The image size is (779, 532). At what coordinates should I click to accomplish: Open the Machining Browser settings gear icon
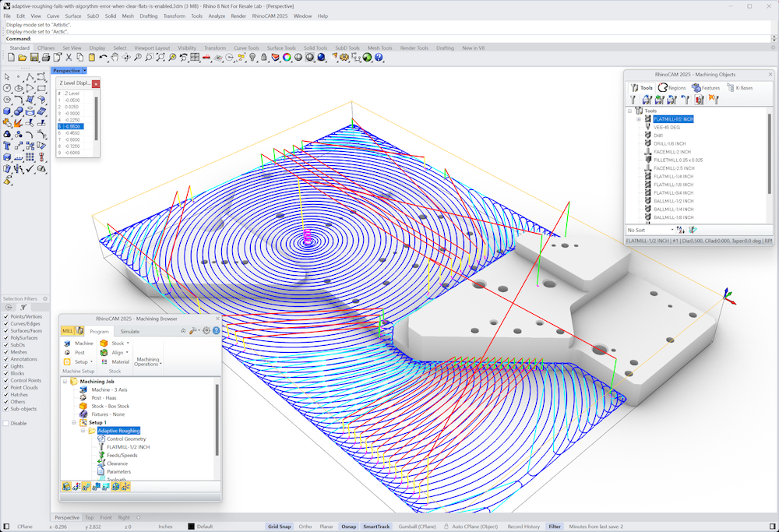[x=206, y=330]
